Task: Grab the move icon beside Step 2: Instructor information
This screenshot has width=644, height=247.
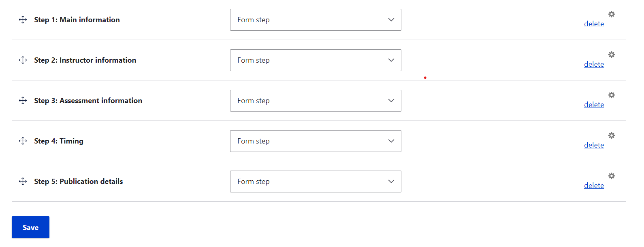Action: tap(23, 60)
